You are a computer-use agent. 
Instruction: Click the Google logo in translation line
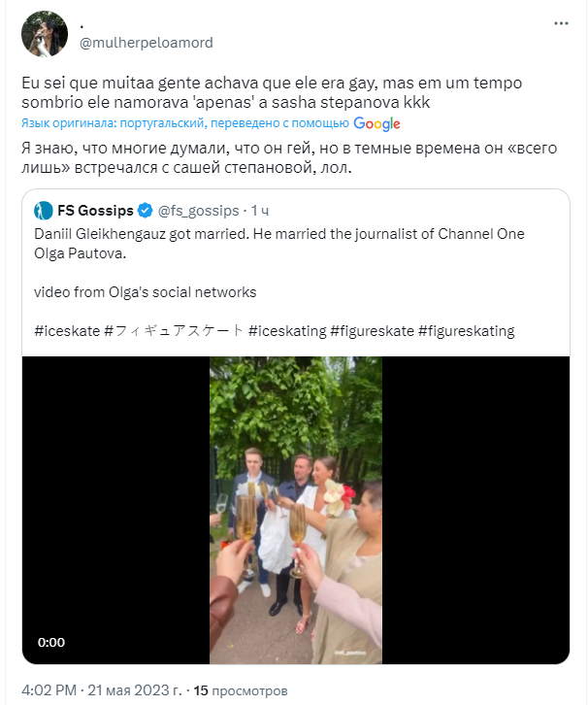coord(376,123)
